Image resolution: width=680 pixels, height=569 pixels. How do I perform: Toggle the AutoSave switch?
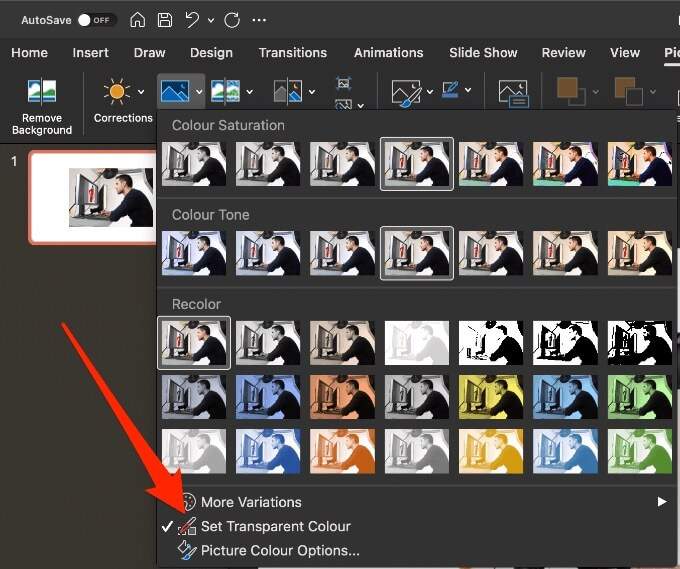point(97,20)
